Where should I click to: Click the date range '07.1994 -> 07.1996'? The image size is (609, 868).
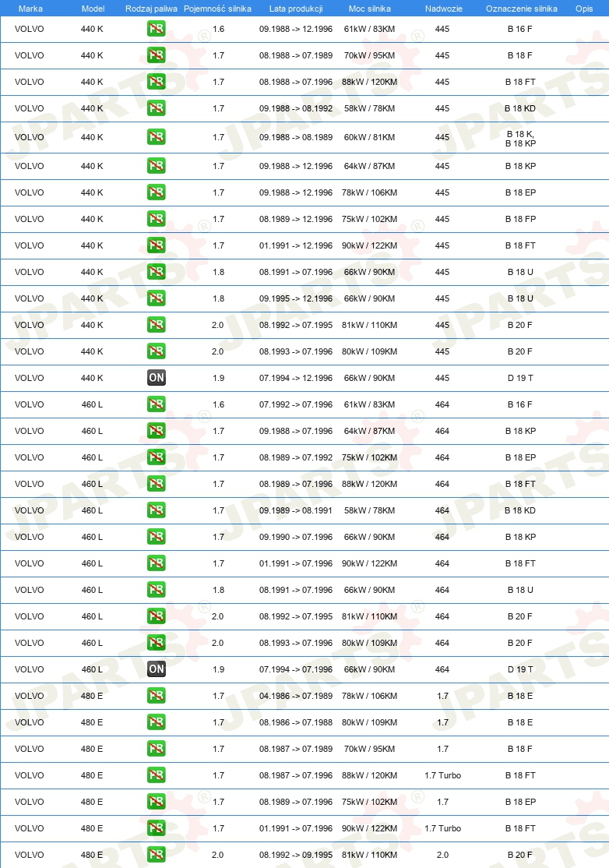coord(296,669)
